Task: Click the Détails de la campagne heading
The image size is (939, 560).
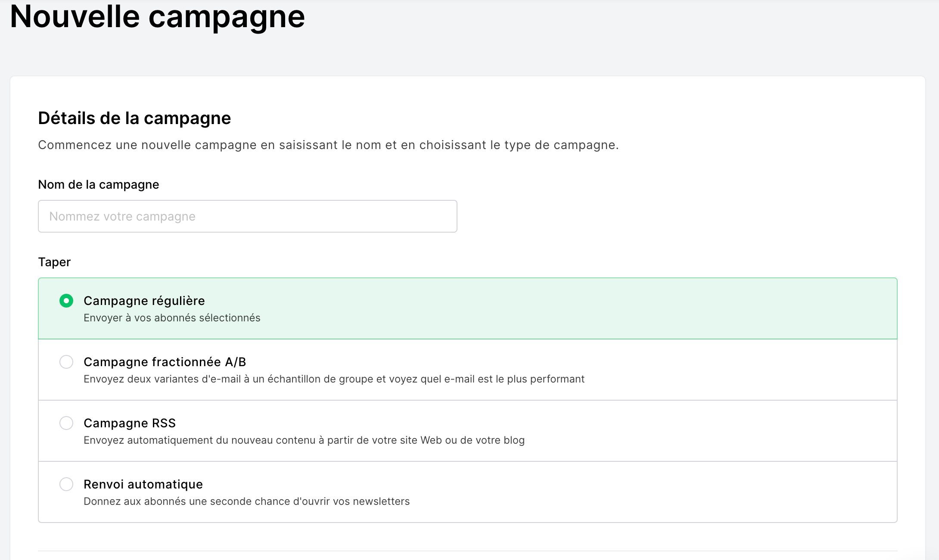Action: 134,118
